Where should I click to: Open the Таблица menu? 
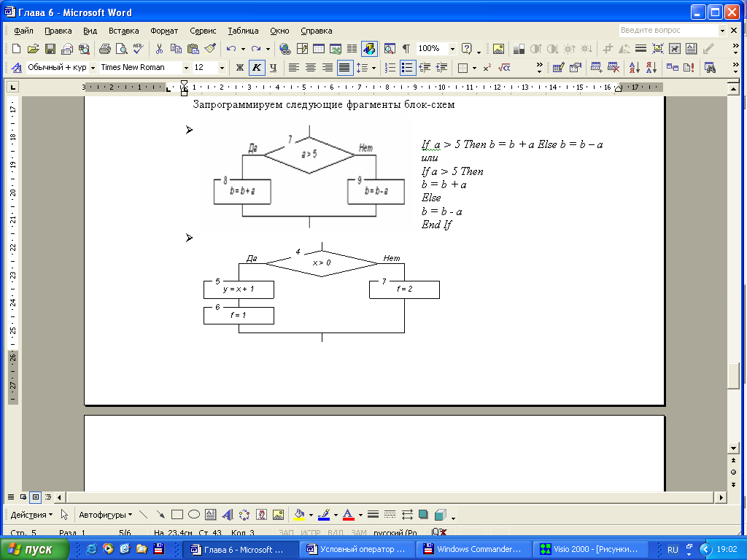pos(243,31)
